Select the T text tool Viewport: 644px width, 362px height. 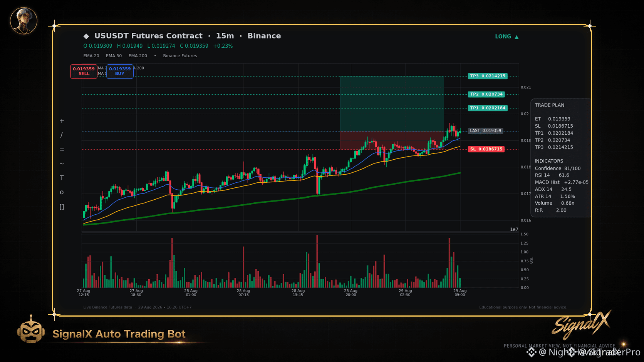point(62,178)
